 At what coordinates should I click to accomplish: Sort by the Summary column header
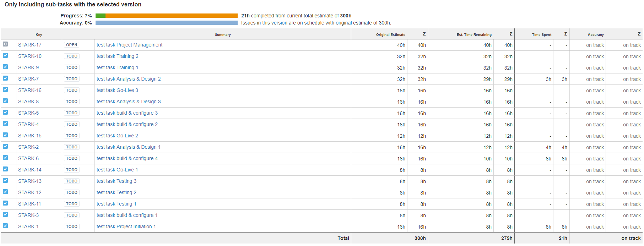[223, 35]
